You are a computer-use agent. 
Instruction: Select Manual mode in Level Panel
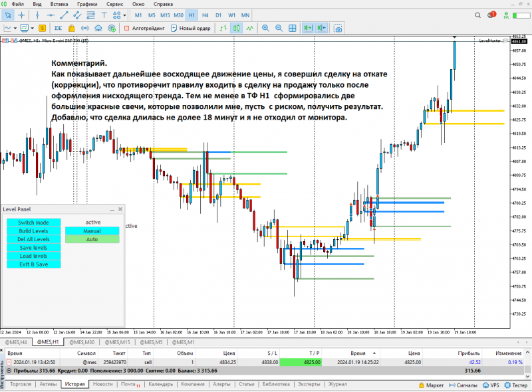click(x=92, y=231)
